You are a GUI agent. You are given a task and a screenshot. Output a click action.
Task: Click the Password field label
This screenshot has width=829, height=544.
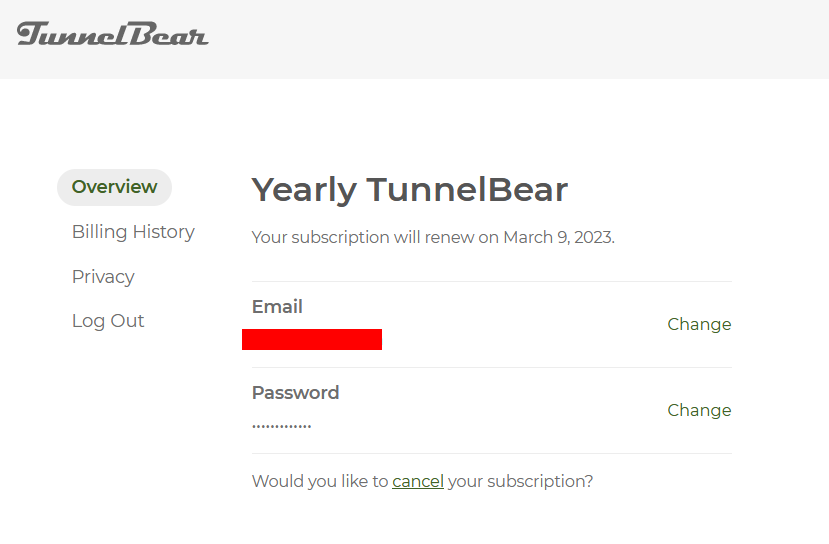pos(296,393)
